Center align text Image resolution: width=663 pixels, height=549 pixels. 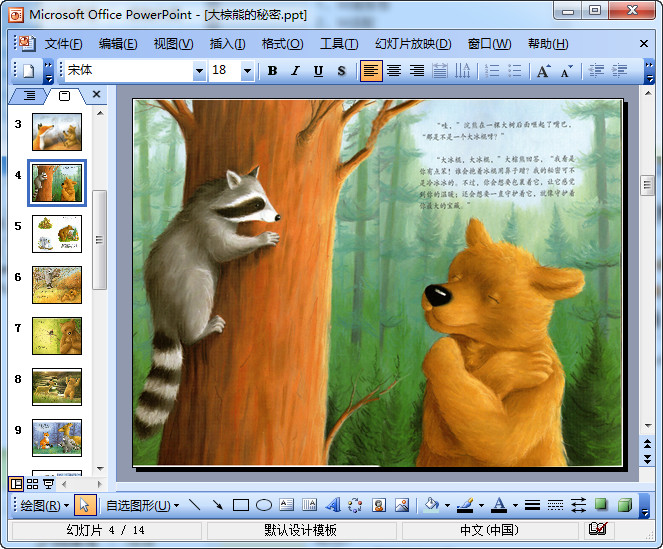point(394,71)
